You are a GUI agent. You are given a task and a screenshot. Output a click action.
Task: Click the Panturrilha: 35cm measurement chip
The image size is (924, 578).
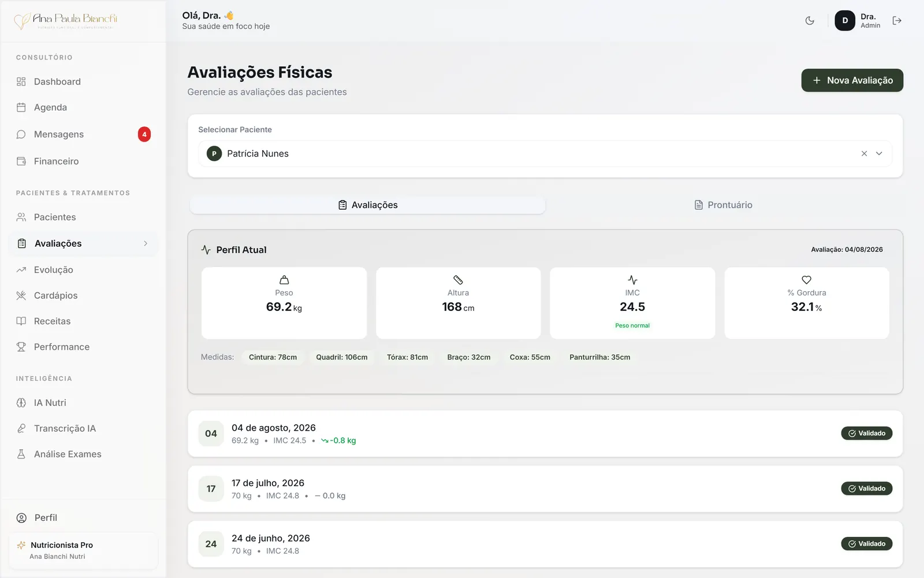[599, 357]
